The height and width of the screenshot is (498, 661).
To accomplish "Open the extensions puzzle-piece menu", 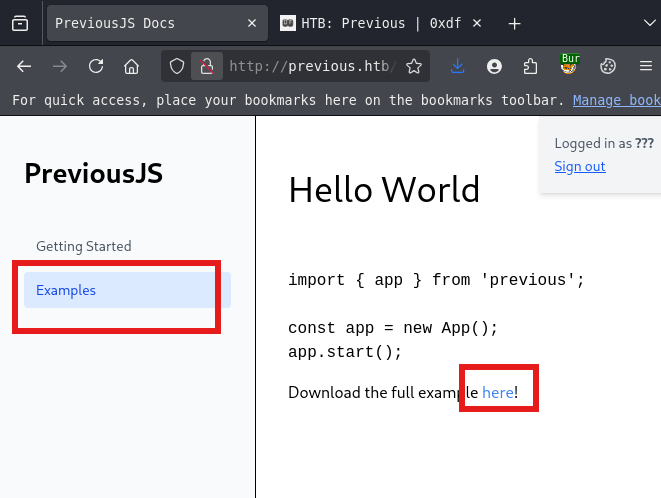I will click(x=530, y=66).
